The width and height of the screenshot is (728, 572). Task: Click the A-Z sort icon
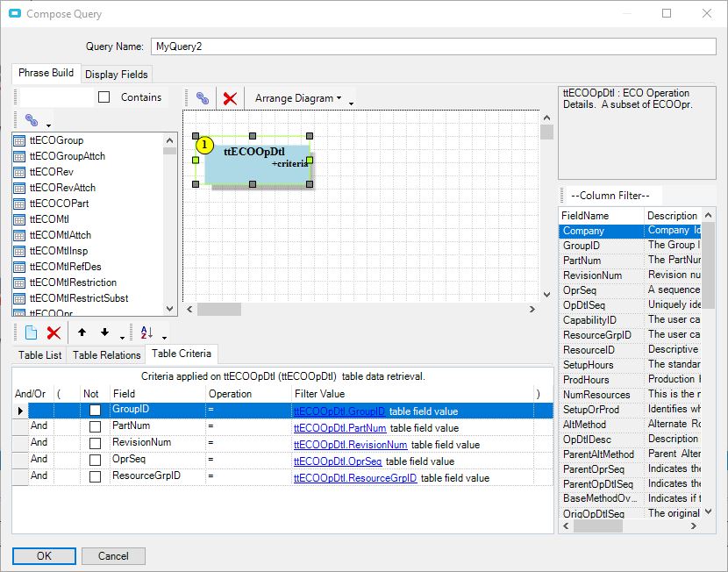pyautogui.click(x=146, y=332)
